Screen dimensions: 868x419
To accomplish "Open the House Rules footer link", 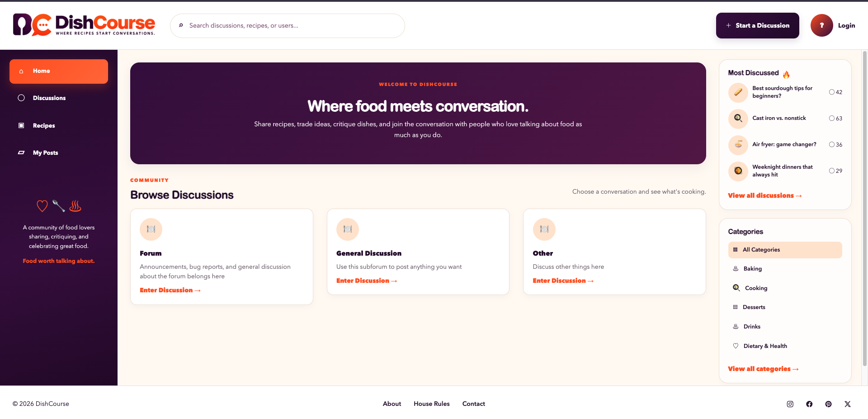I will [x=432, y=404].
